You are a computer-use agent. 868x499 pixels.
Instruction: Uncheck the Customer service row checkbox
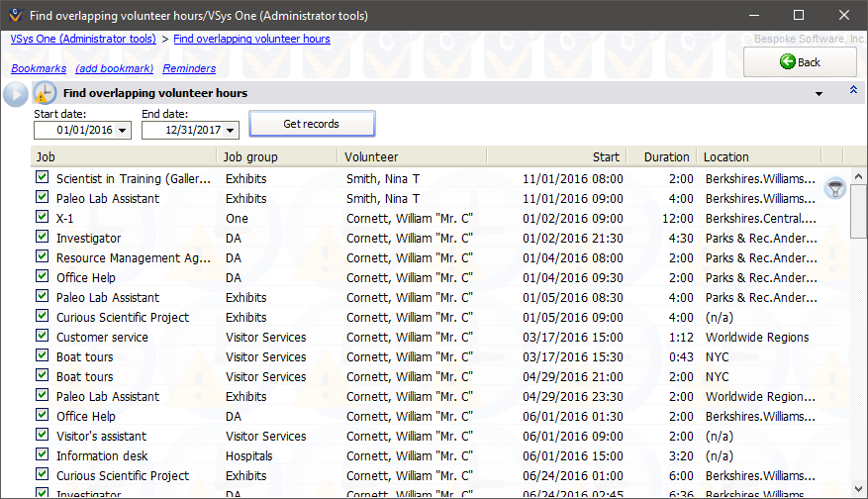coord(43,336)
